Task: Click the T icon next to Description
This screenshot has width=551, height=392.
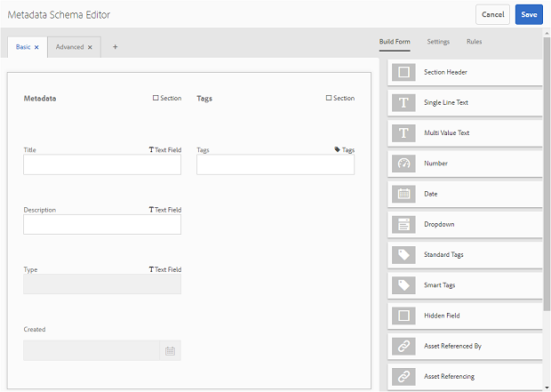Action: tap(151, 210)
